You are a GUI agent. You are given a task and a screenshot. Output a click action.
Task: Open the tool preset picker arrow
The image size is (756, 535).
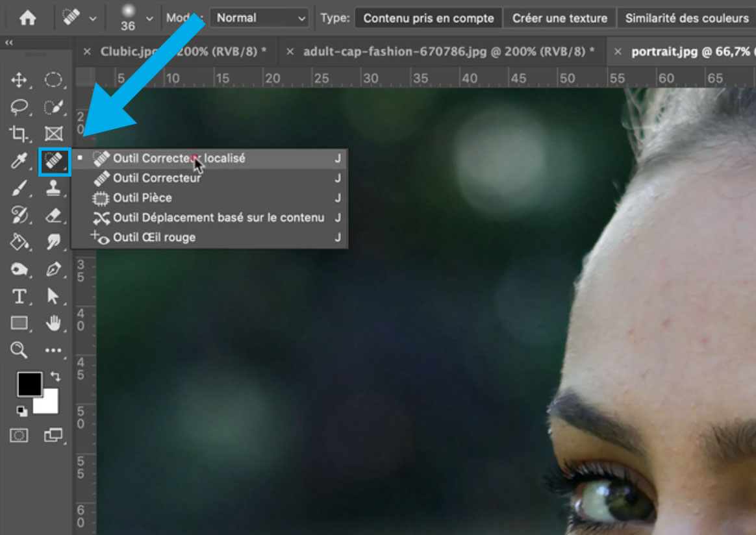click(93, 18)
